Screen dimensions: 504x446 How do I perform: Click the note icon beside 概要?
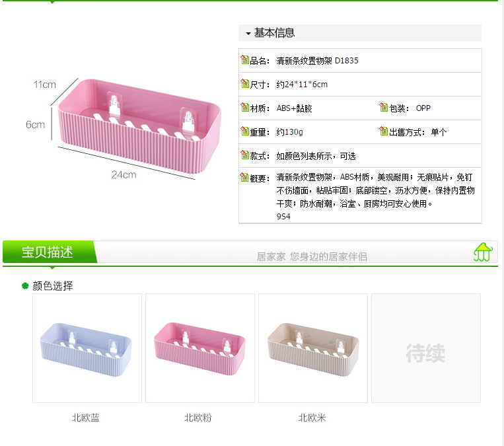pos(244,178)
